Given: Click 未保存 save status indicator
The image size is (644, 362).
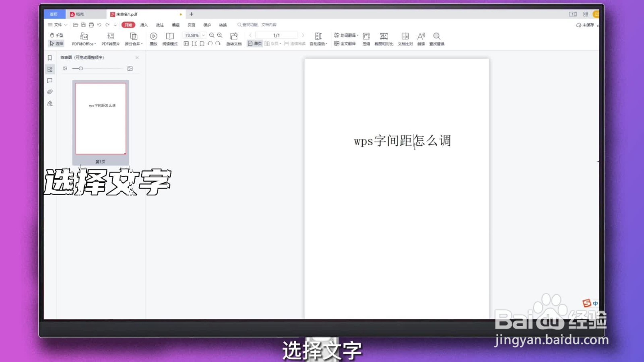Looking at the screenshot, I should click(x=586, y=25).
